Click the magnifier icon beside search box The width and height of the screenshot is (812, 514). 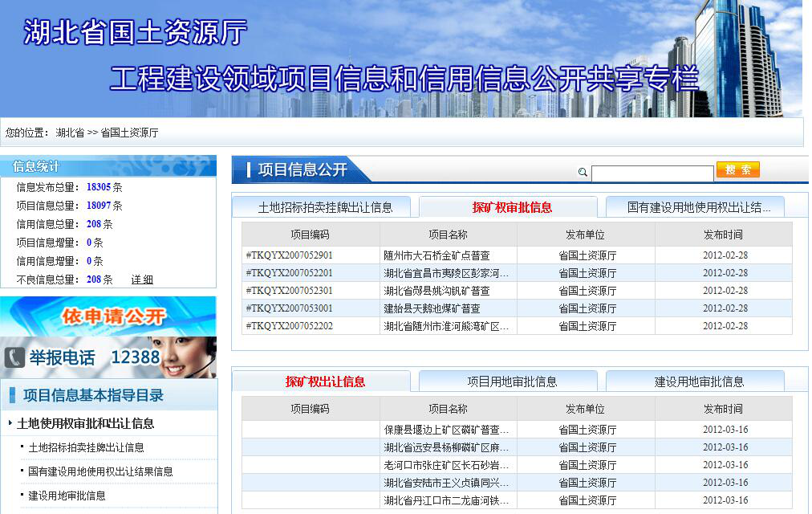[x=583, y=172]
